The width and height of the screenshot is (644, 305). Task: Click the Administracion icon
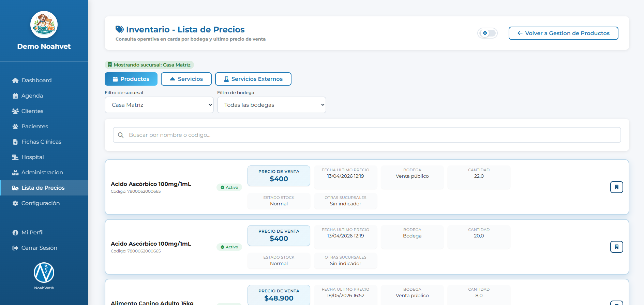point(15,173)
